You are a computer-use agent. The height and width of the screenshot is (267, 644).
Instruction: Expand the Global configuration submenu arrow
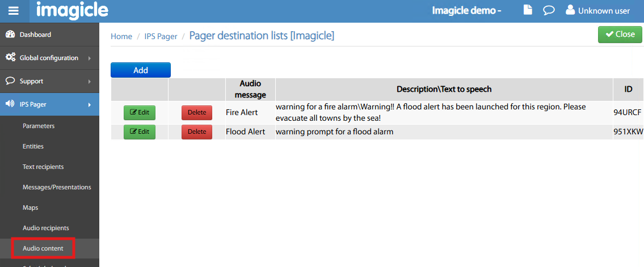(90, 58)
